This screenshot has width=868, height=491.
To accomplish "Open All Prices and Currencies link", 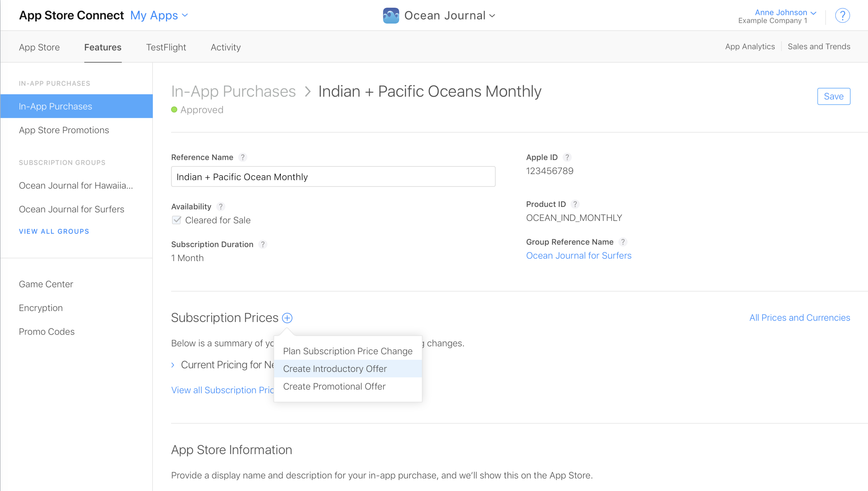I will tap(799, 318).
